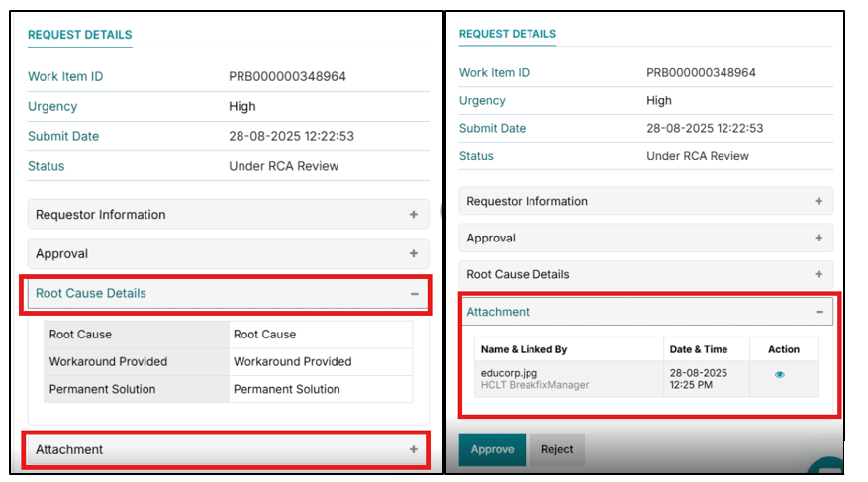Screen dimensions: 868x482
Task: Click the plus icon on Approval in left panel
Action: click(x=413, y=254)
